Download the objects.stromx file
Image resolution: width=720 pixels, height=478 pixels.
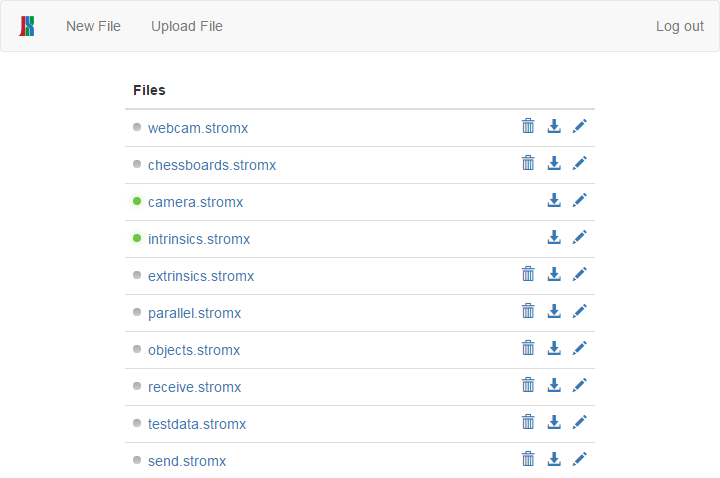(x=554, y=348)
